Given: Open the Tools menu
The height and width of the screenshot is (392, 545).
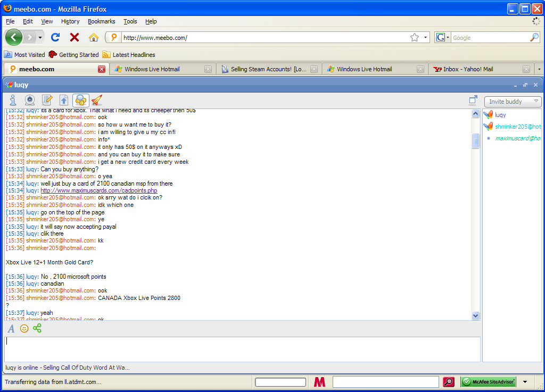Looking at the screenshot, I should [x=130, y=21].
